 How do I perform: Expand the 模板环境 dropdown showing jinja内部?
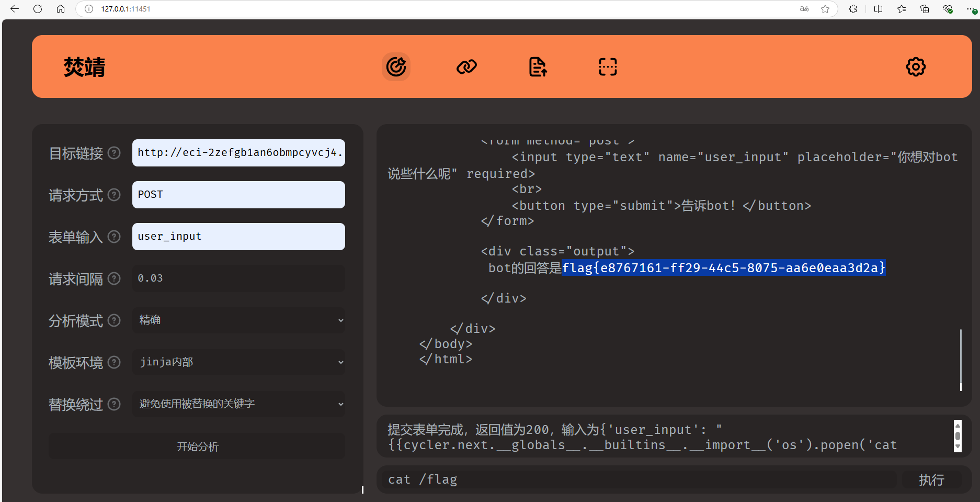tap(238, 362)
